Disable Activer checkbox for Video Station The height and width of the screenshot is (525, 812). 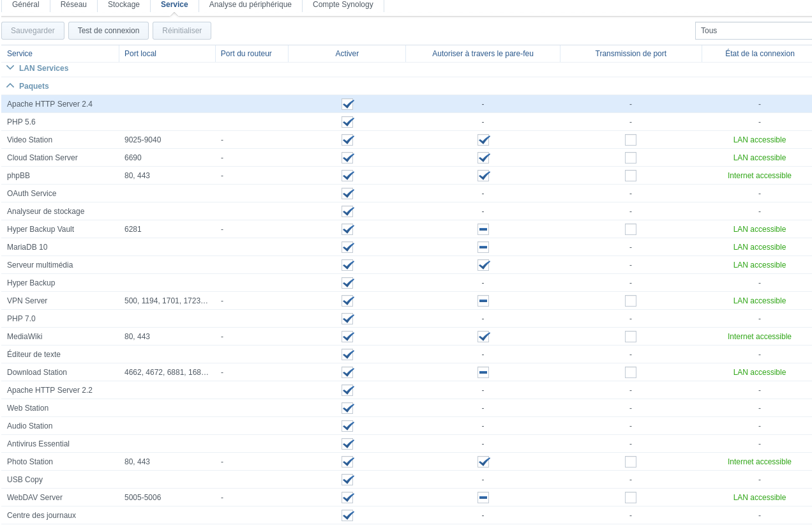[347, 140]
